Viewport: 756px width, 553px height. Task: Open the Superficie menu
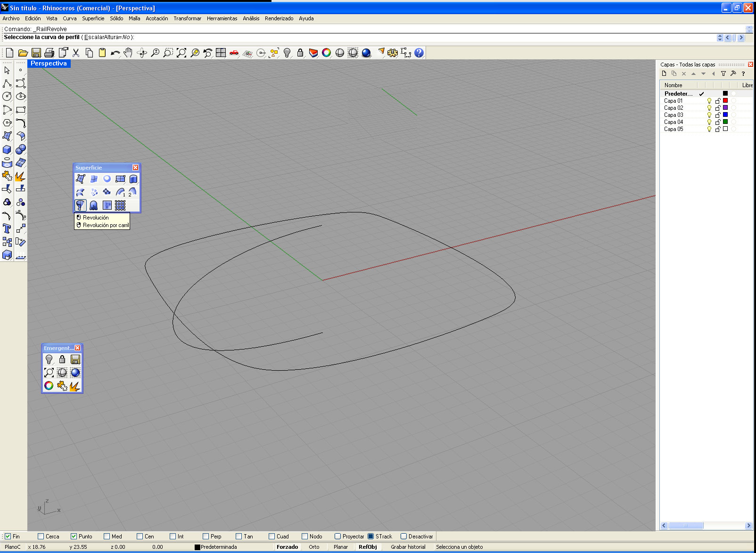(x=93, y=18)
